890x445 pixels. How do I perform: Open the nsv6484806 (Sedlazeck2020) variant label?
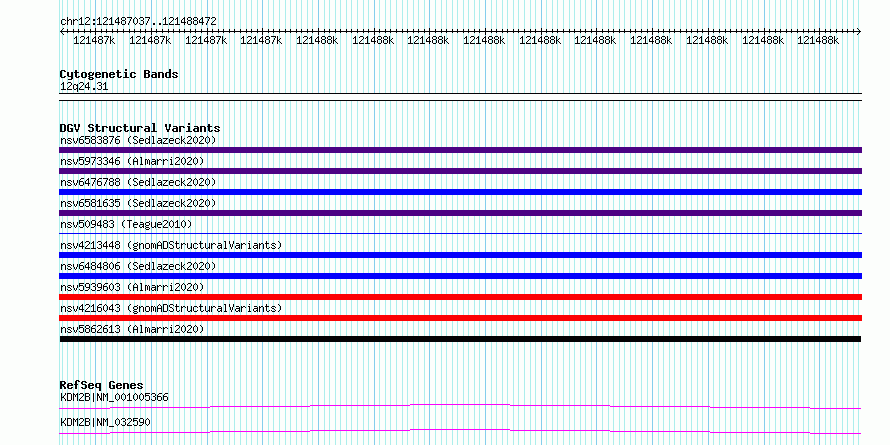pyautogui.click(x=138, y=266)
